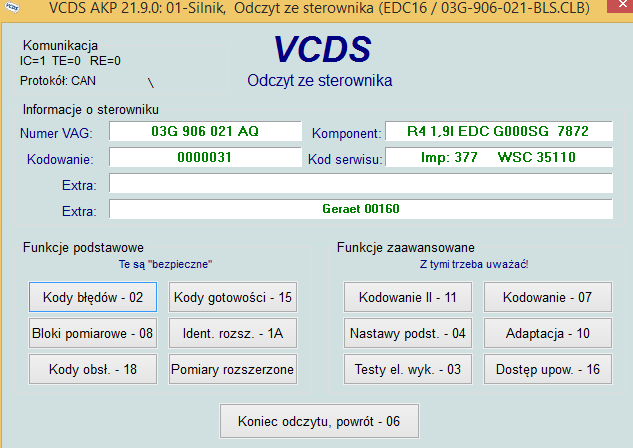Click the 'Kodowanie:' label
This screenshot has width=633, height=448.
(60, 159)
